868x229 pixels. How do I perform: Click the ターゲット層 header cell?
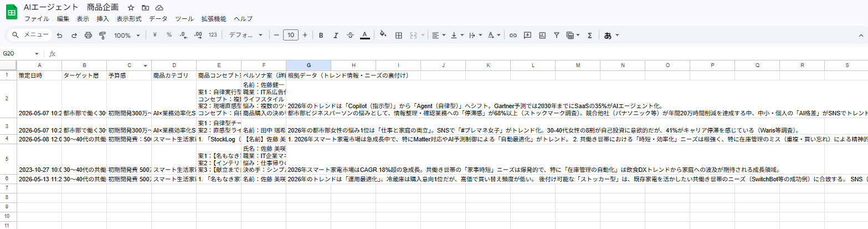click(84, 75)
